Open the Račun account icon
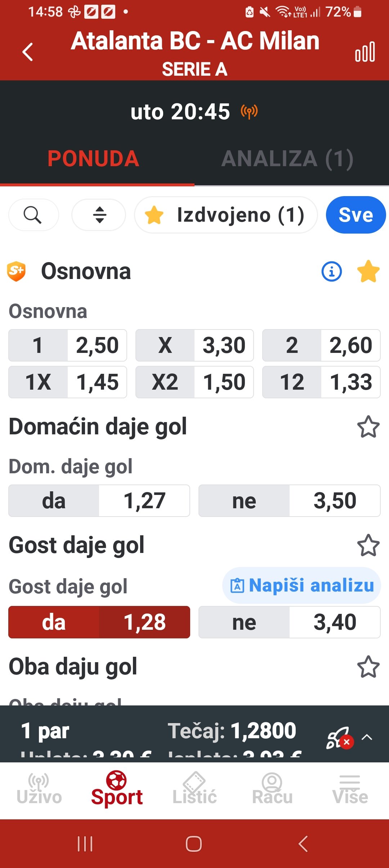This screenshot has width=389, height=868. tap(272, 789)
